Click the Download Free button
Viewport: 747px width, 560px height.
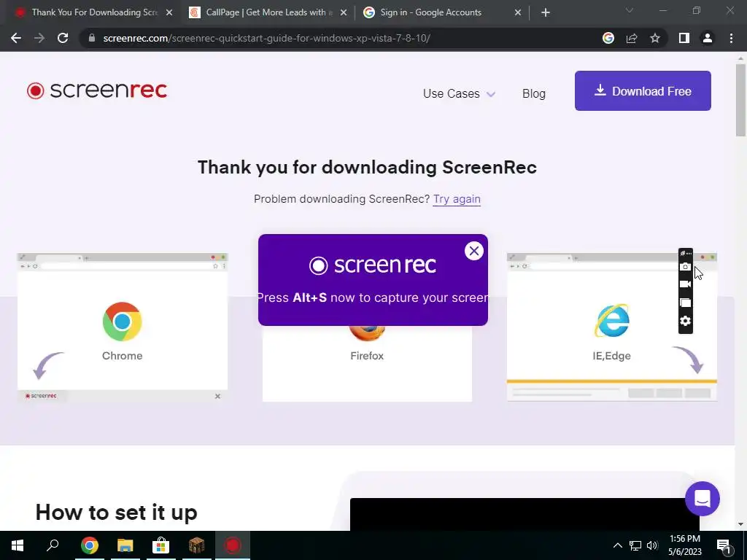tap(643, 91)
